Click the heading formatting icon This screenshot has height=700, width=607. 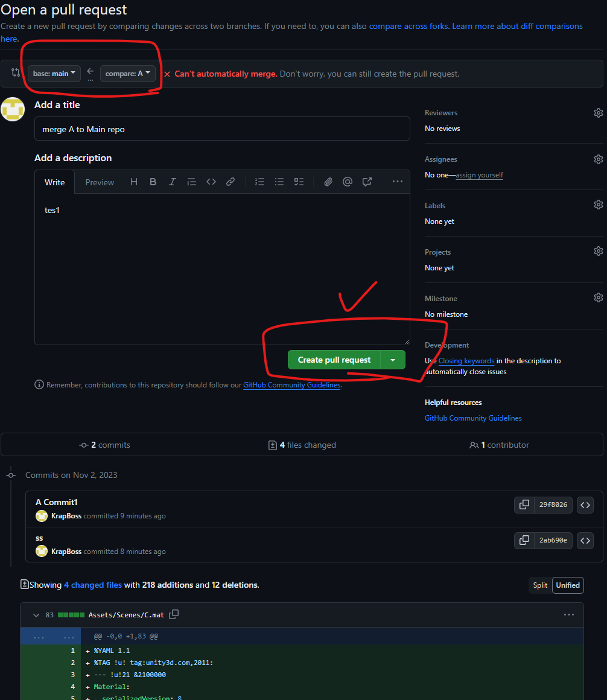coord(134,182)
